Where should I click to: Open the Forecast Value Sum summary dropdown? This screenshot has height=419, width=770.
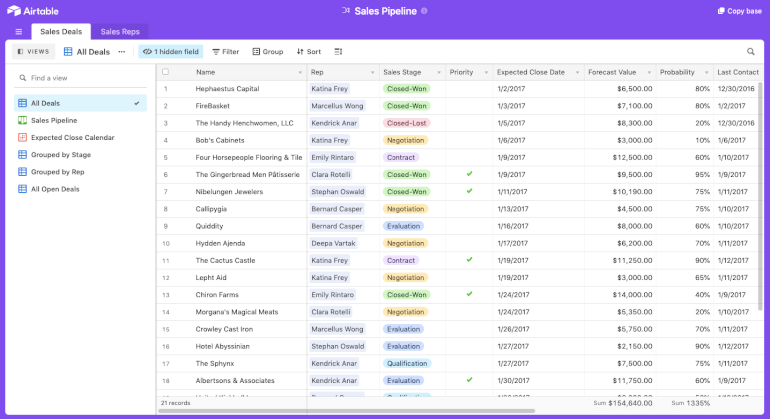click(x=623, y=403)
